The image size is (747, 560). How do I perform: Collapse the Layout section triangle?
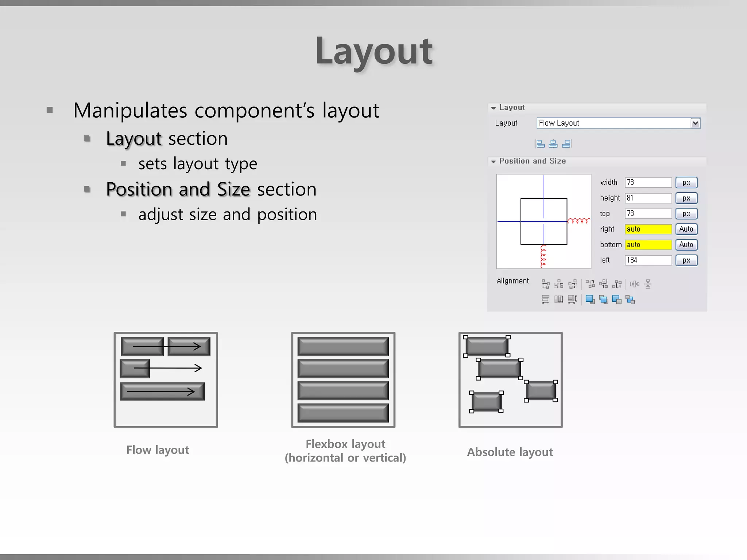coord(494,108)
